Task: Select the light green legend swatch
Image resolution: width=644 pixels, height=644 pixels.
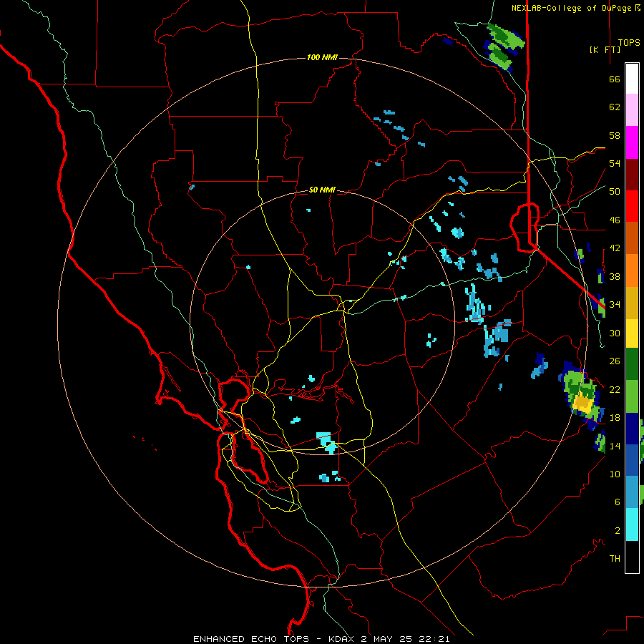Action: (632, 396)
